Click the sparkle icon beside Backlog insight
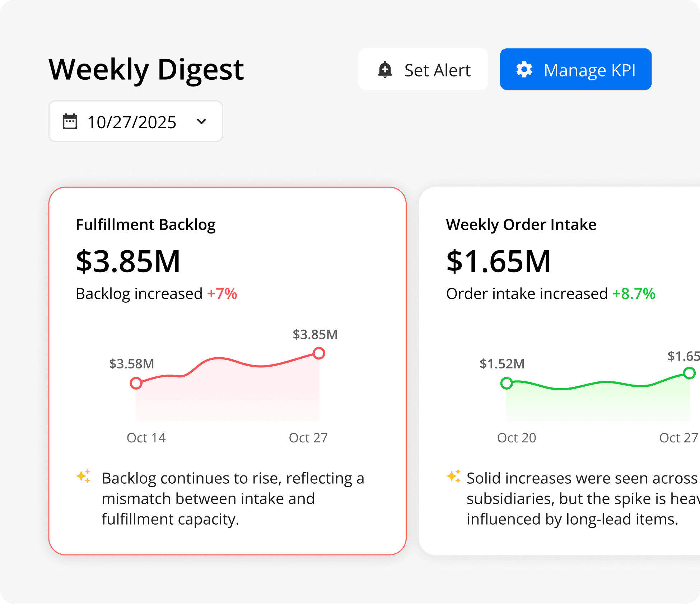 point(84,477)
